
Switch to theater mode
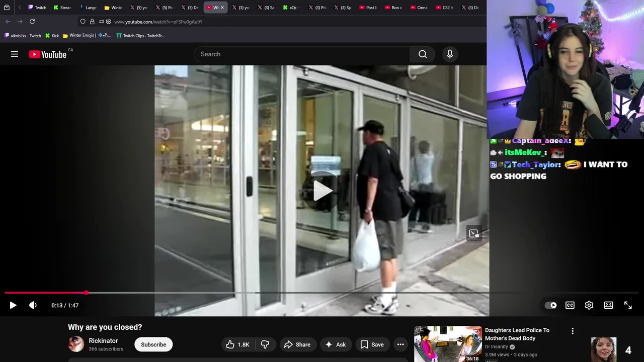coord(608,305)
